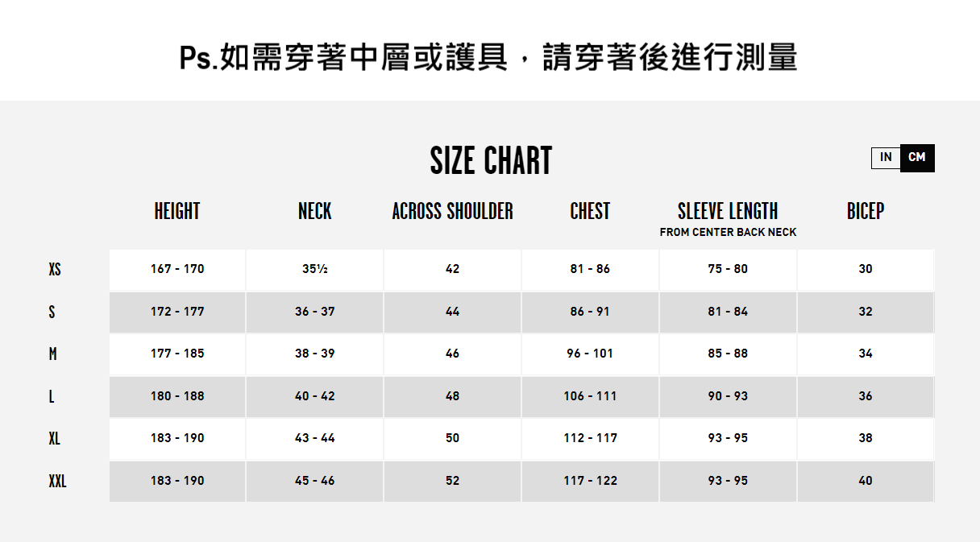Click the SIZE CHART title
This screenshot has height=542, width=980.
coord(491,161)
